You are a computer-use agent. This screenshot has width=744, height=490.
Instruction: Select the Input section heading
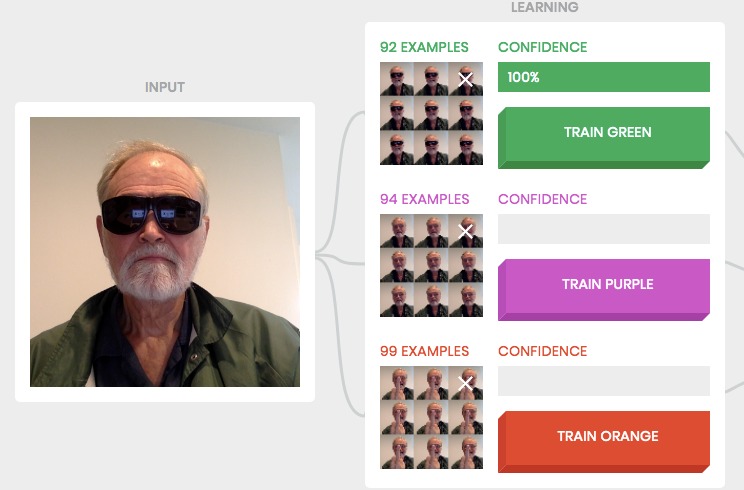tap(165, 87)
